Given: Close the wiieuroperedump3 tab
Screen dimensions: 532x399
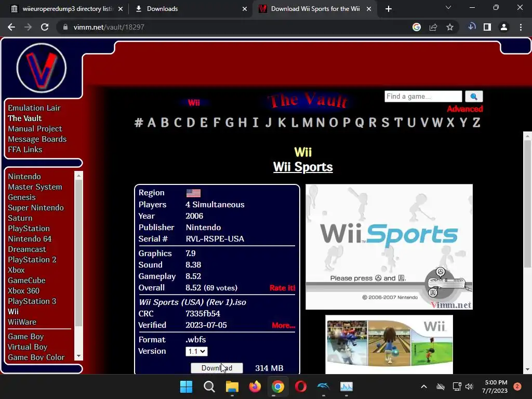Looking at the screenshot, I should click(x=121, y=9).
